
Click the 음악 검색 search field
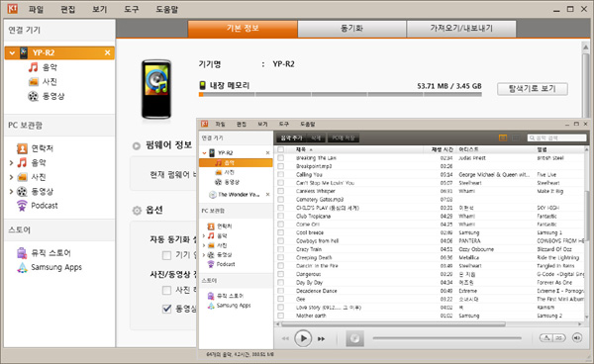pos(556,137)
